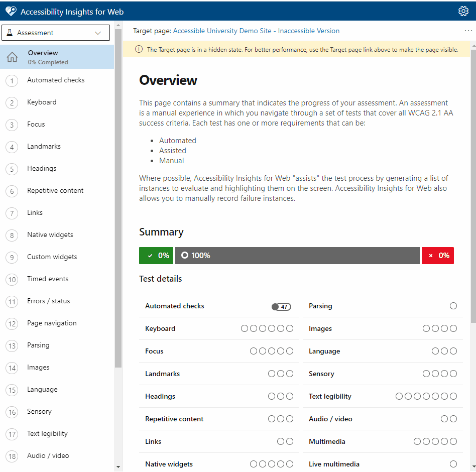Screen dimensions: 476x472
Task: Click the green 0% passed summary segment
Action: [x=156, y=256]
